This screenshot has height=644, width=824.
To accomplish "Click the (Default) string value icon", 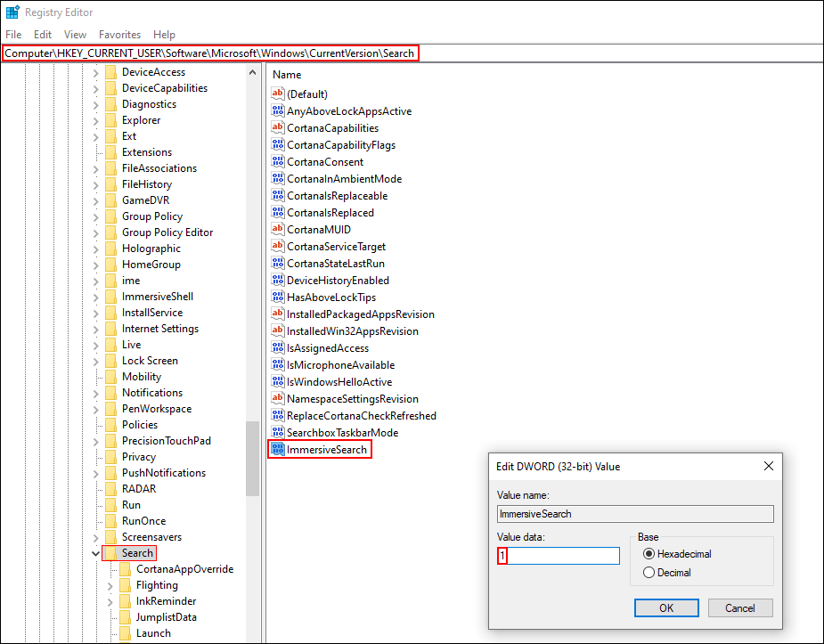I will pos(277,94).
